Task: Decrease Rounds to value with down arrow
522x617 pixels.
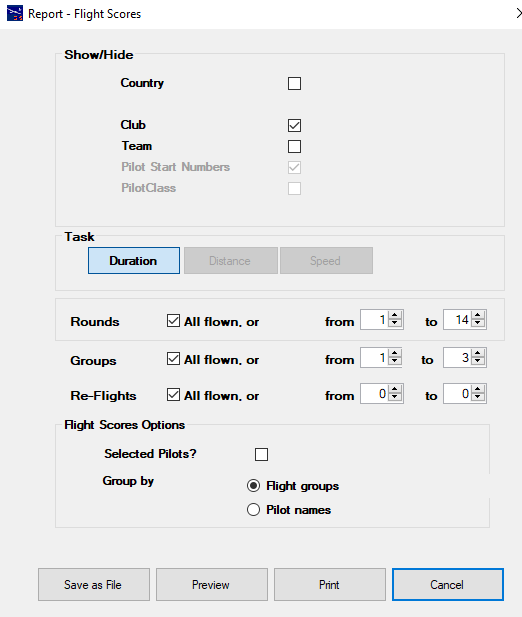Action: tap(478, 323)
